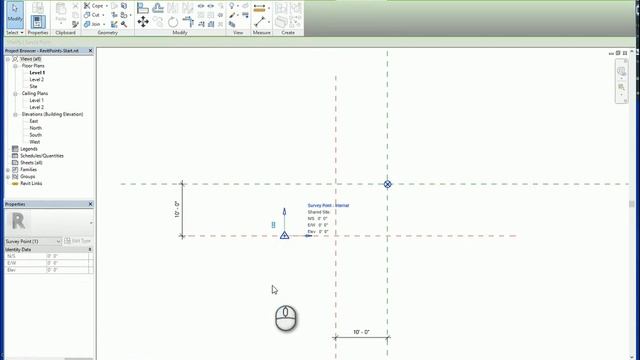
Task: Toggle the survey point clip icon
Action: point(273,225)
